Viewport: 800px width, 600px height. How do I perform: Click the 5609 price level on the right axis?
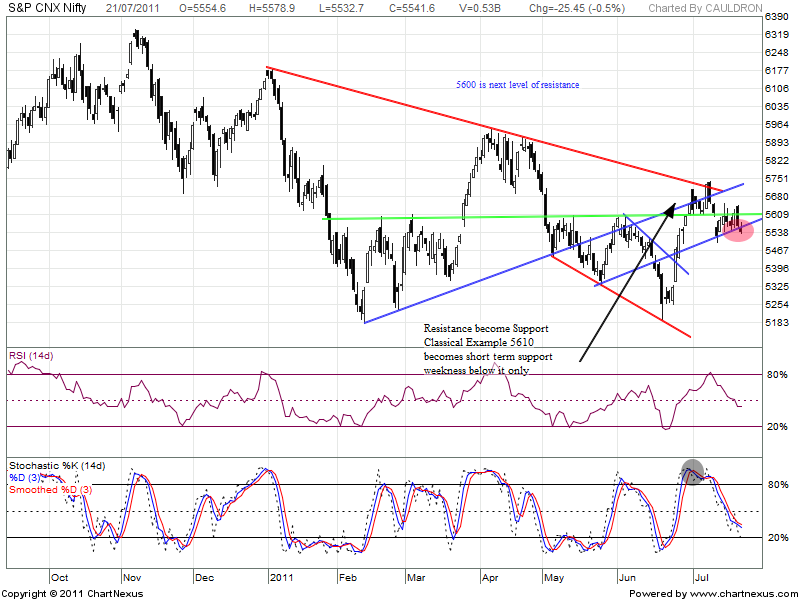click(x=777, y=215)
